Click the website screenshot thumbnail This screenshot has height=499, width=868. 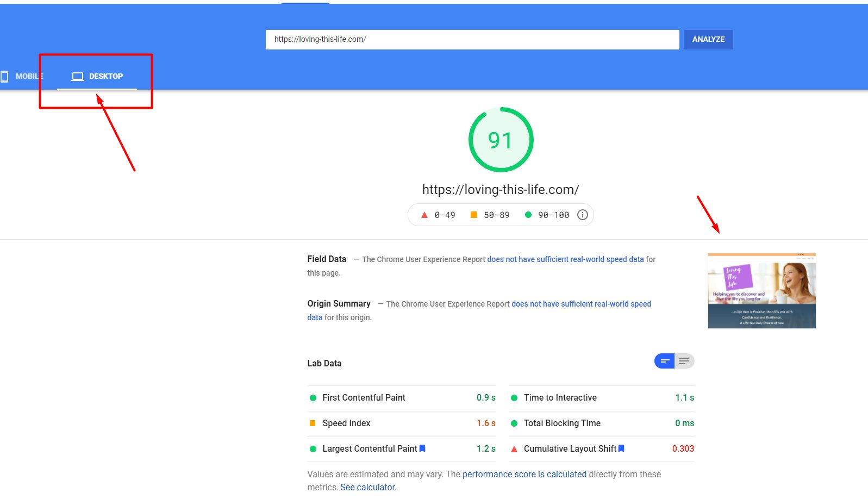(x=761, y=291)
